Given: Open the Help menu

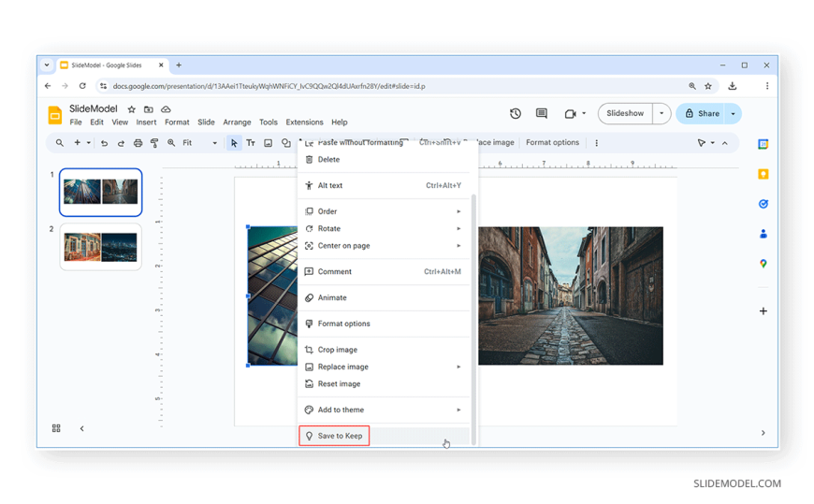Looking at the screenshot, I should 340,122.
